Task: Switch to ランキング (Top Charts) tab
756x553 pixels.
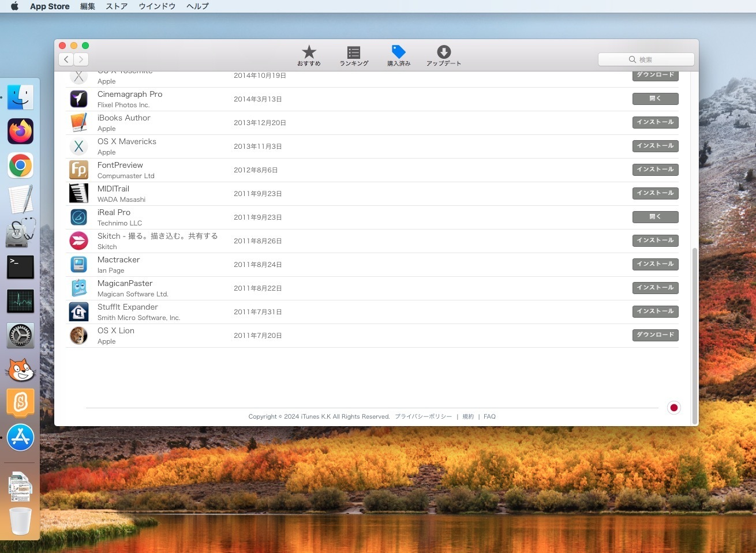Action: 354,52
